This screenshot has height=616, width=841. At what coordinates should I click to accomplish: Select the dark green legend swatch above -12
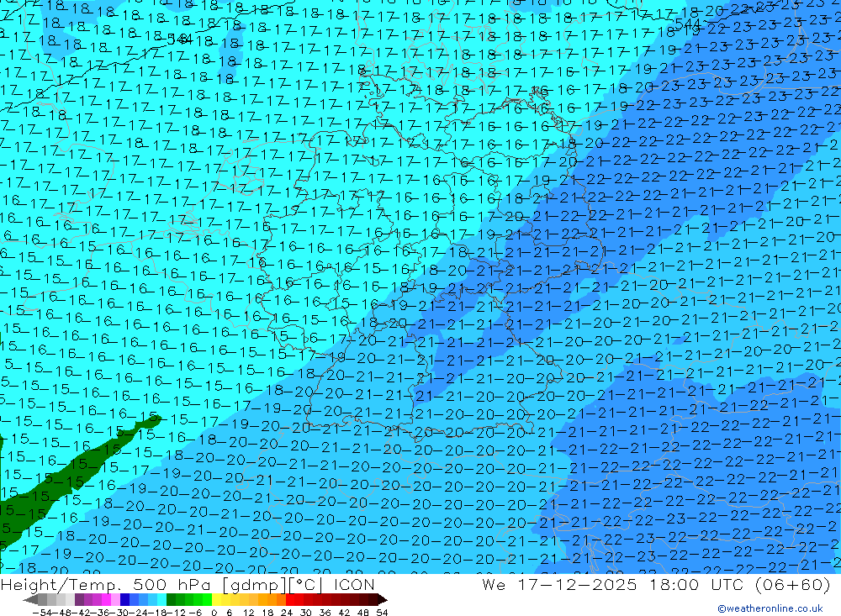(171, 599)
